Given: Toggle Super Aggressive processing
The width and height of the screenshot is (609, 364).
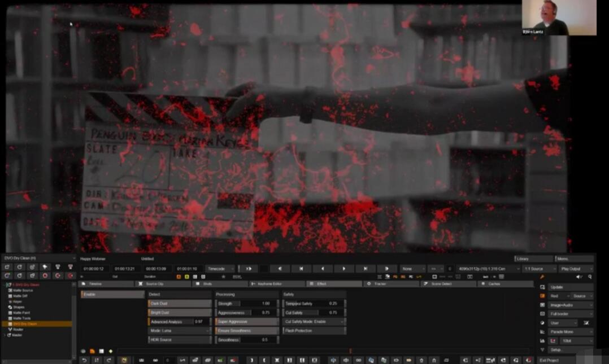Looking at the screenshot, I should tap(247, 322).
